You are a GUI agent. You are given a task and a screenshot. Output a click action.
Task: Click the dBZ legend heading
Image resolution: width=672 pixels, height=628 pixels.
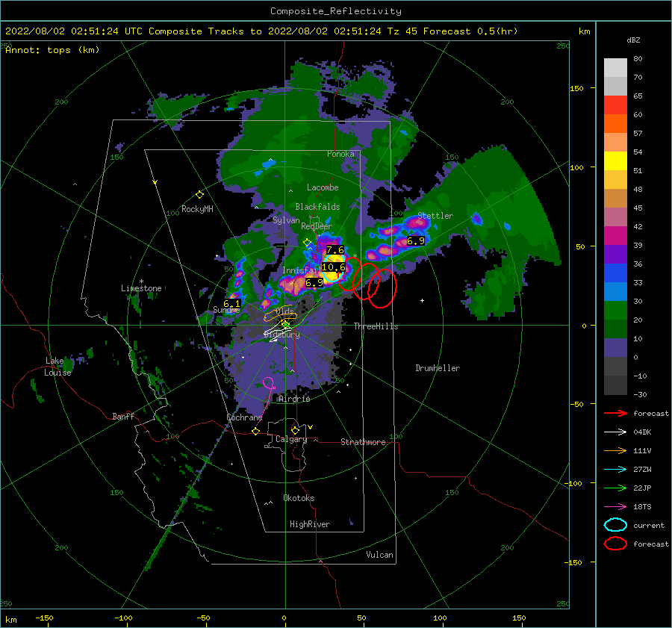coord(633,40)
